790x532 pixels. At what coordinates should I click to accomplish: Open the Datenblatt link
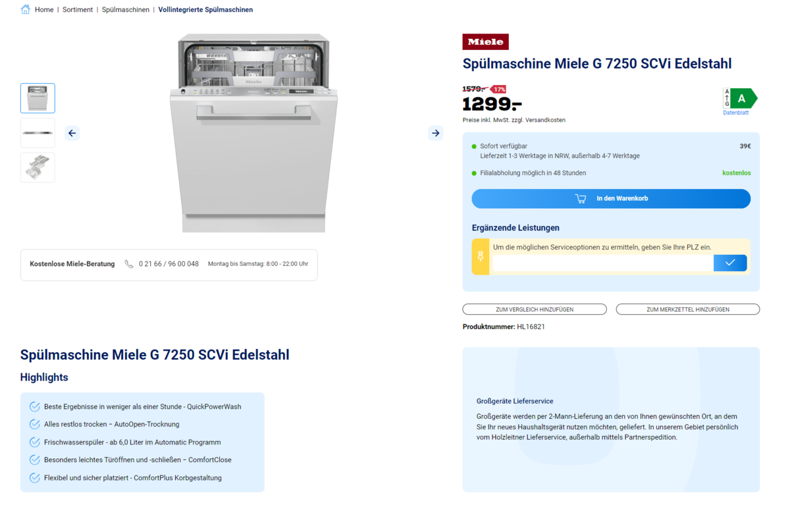[x=735, y=113]
